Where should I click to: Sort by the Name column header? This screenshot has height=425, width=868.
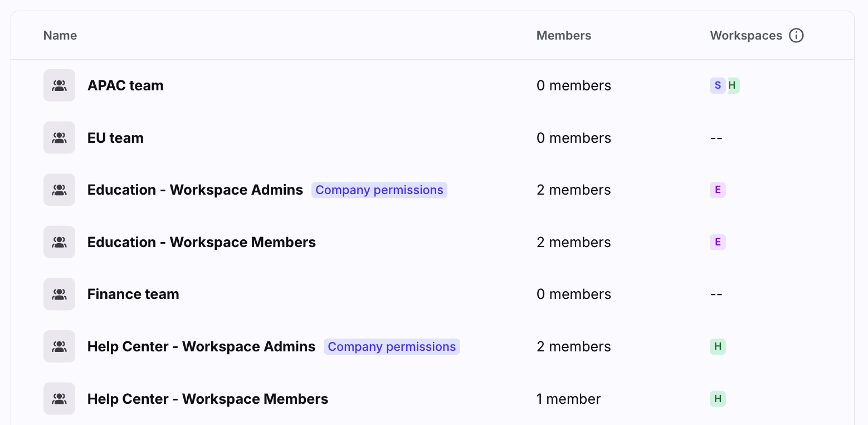[x=60, y=36]
